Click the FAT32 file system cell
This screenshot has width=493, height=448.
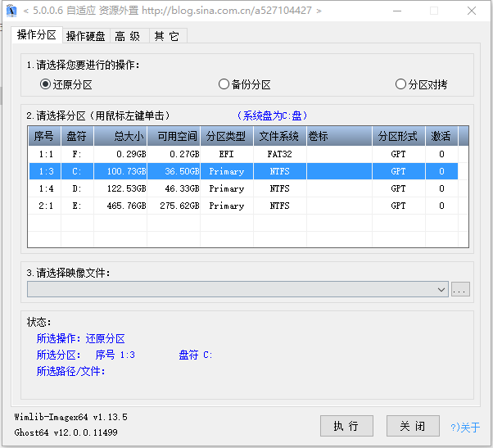[x=280, y=154]
